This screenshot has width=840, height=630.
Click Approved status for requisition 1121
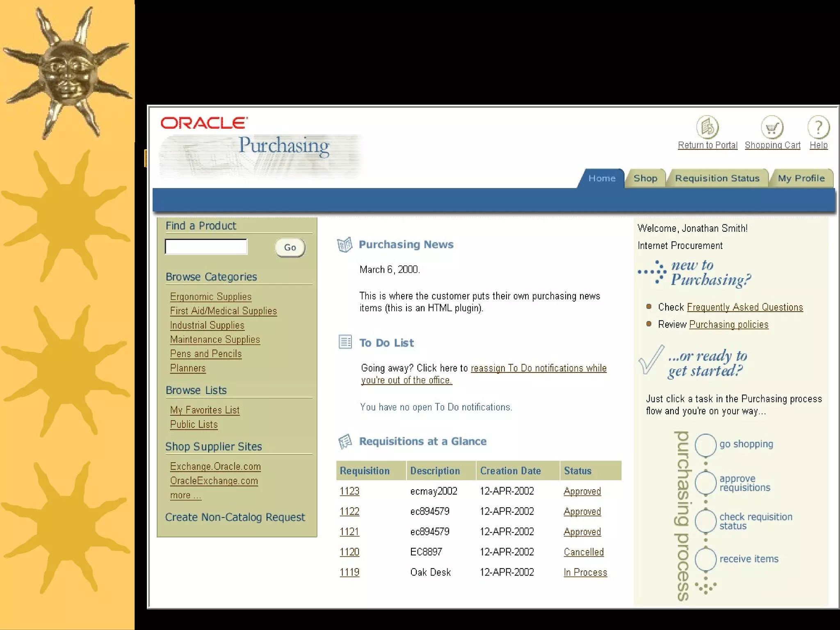[582, 532]
